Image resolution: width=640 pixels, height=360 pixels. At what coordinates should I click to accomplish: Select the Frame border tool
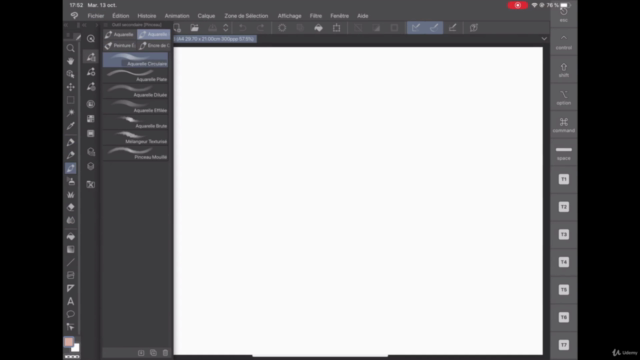click(71, 276)
